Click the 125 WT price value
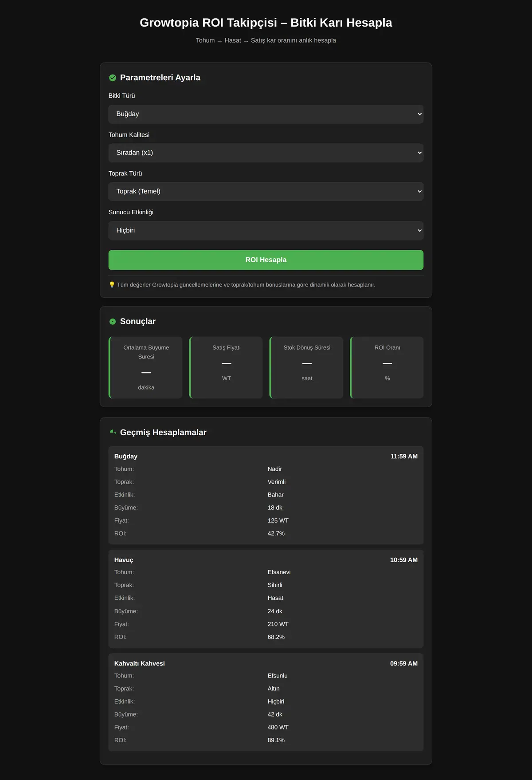532x780 pixels. pos(278,520)
